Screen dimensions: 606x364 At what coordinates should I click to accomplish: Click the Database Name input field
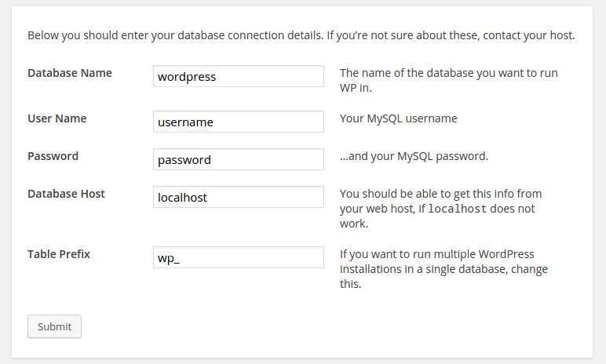tap(239, 76)
